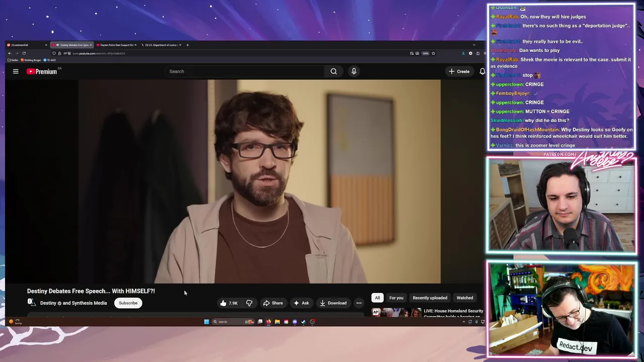This screenshot has width=644, height=362.
Task: Go back with the browser back arrow
Action: pyautogui.click(x=10, y=53)
